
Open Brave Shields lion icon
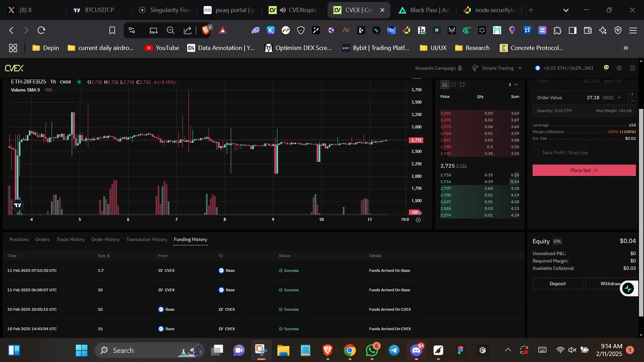tap(206, 31)
